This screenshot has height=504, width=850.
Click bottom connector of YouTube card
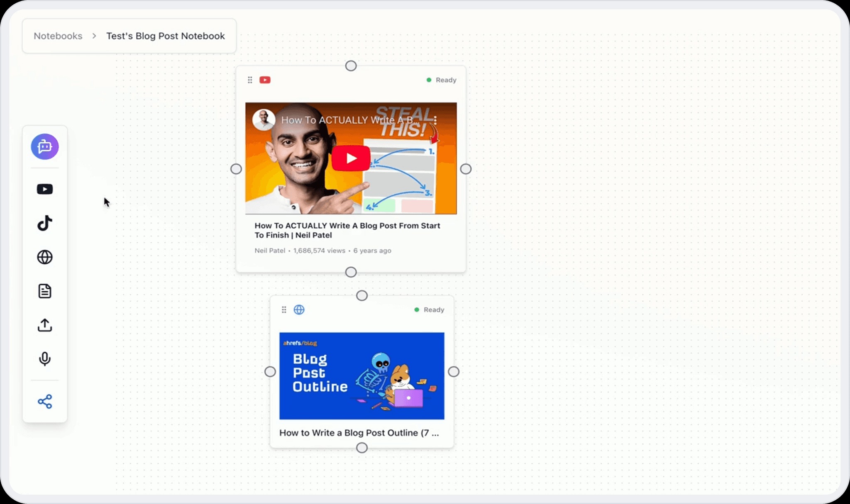351,272
